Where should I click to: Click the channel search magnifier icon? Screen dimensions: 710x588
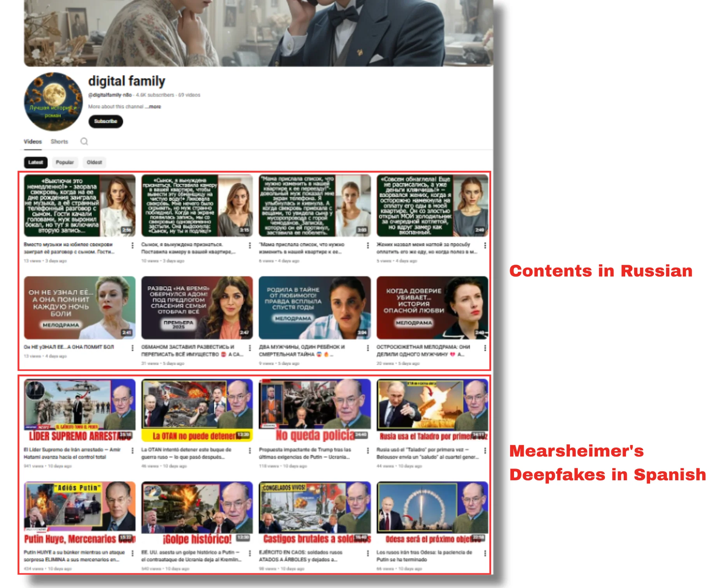click(84, 142)
